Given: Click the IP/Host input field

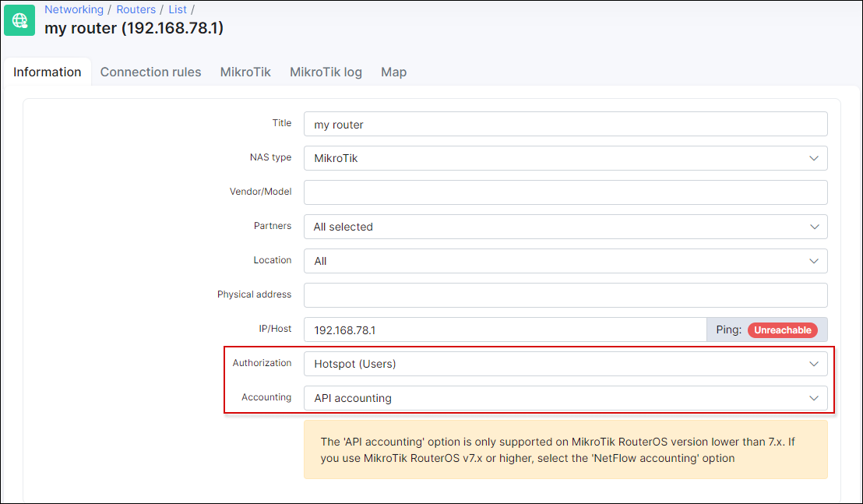Looking at the screenshot, I should (x=504, y=330).
